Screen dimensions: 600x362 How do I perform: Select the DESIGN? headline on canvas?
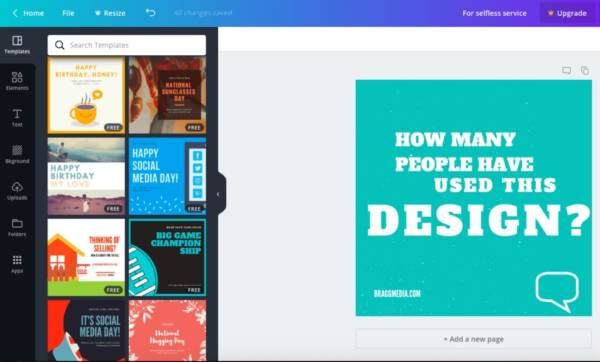[479, 220]
